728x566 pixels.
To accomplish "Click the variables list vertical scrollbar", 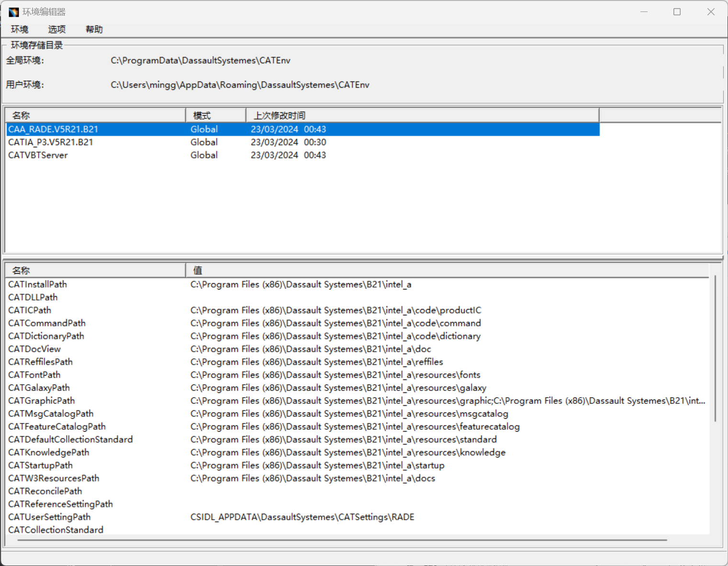I will [715, 348].
